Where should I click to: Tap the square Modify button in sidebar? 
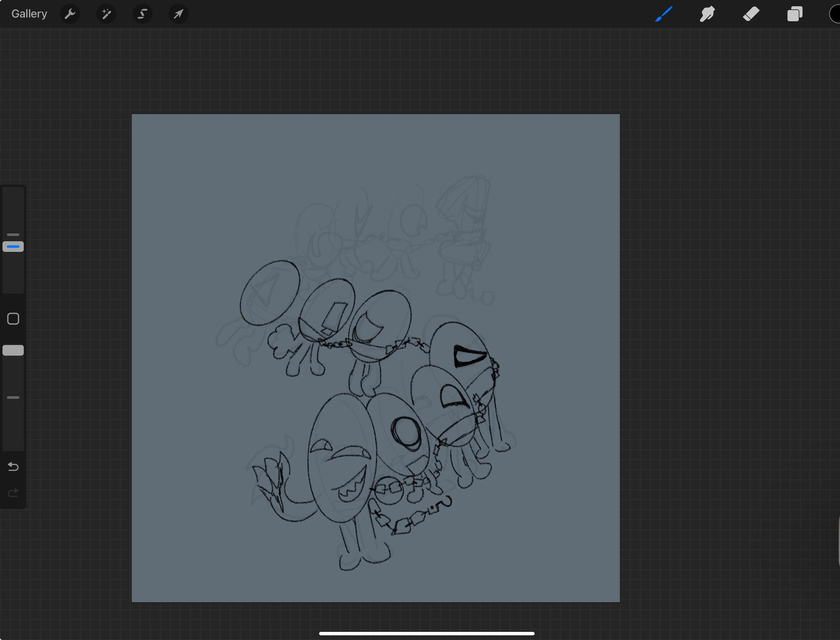13,318
